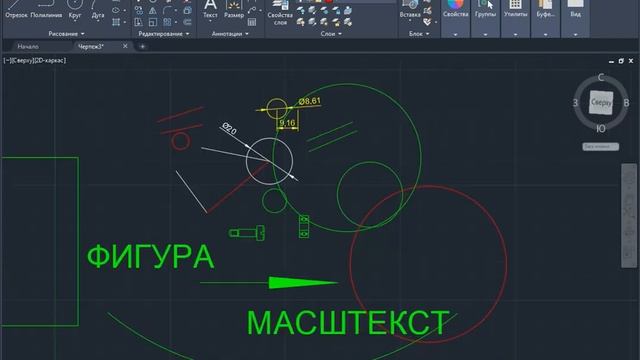
Task: Switch to the Начало tab
Action: pyautogui.click(x=28, y=47)
